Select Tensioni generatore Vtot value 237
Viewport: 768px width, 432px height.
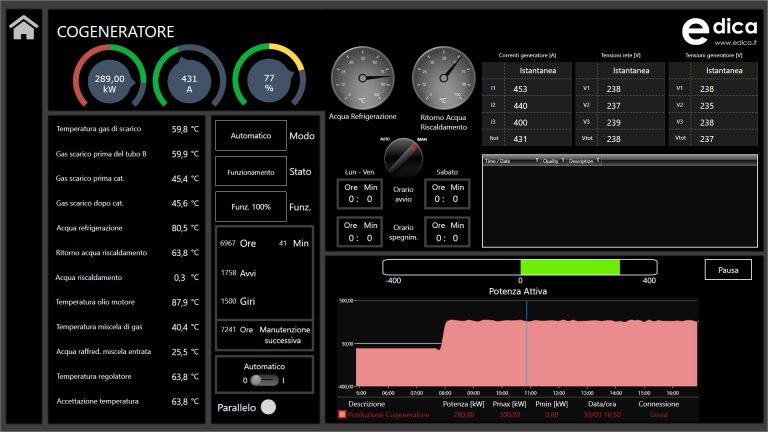706,139
